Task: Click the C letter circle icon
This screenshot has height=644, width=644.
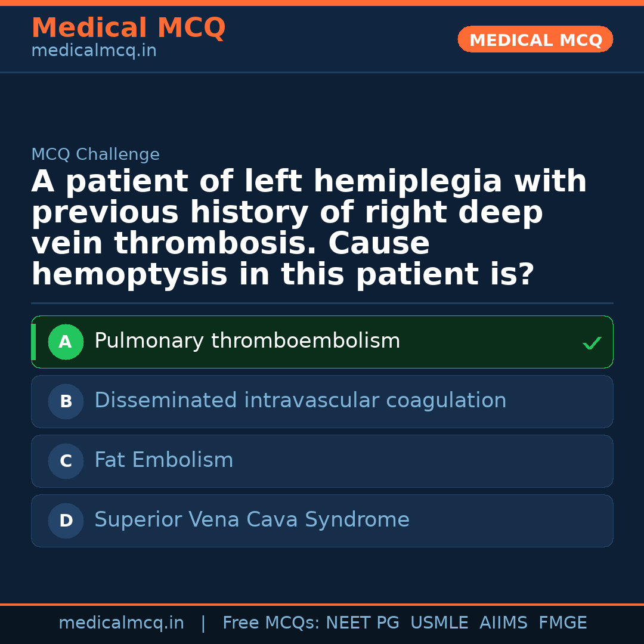Action: 66,462
